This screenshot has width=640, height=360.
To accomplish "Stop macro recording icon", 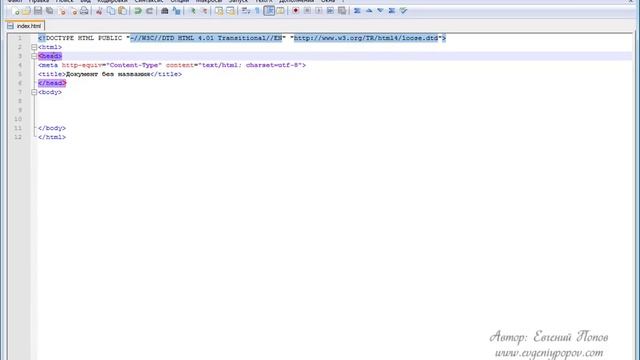I will [307, 11].
